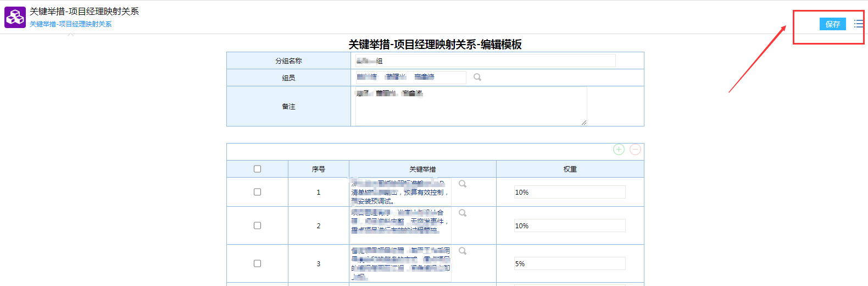Image resolution: width=868 pixels, height=286 pixels.
Task: Click the search magnifier in row 1
Action: 463,184
